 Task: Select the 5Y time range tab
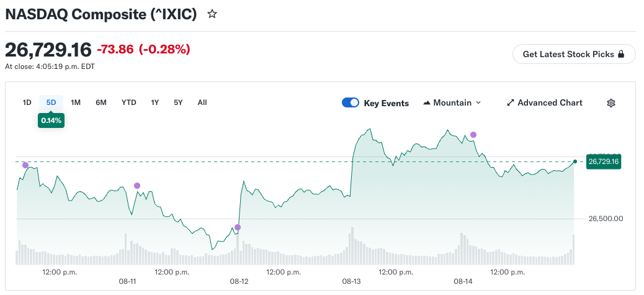tap(178, 102)
